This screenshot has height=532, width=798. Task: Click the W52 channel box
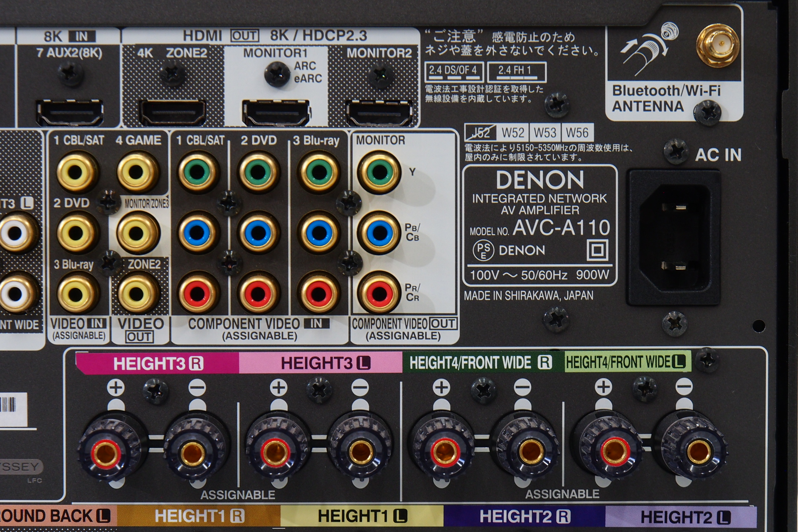pyautogui.click(x=513, y=133)
